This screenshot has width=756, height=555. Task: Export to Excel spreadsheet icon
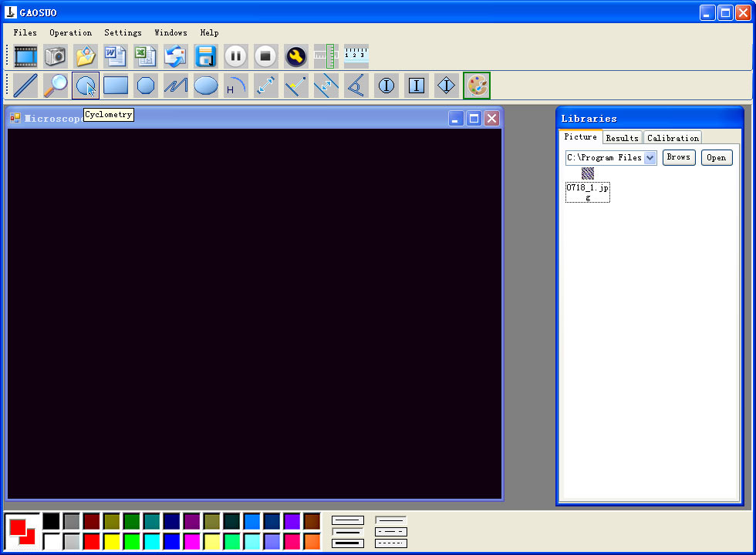[146, 55]
